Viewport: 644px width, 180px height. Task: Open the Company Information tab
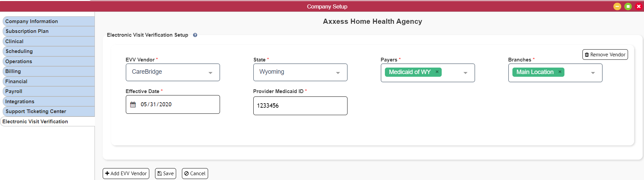(49, 21)
